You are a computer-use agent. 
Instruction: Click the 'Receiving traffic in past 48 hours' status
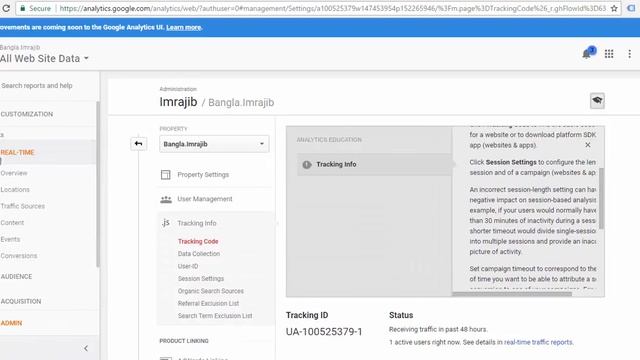[438, 329]
